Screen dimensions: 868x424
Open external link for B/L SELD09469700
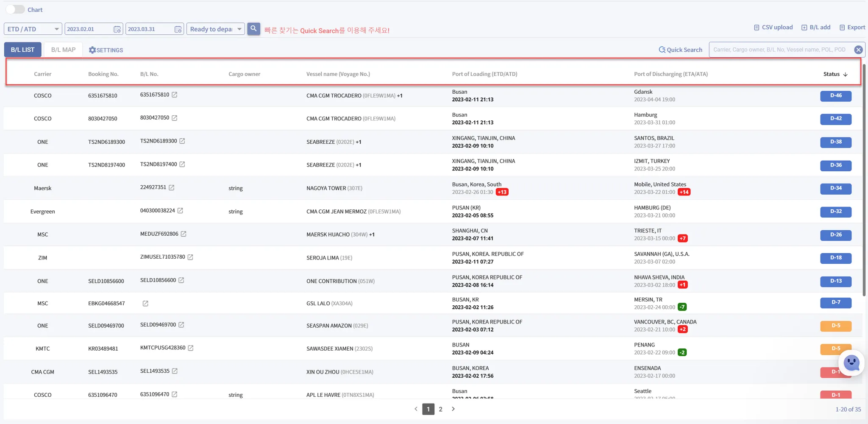[181, 325]
